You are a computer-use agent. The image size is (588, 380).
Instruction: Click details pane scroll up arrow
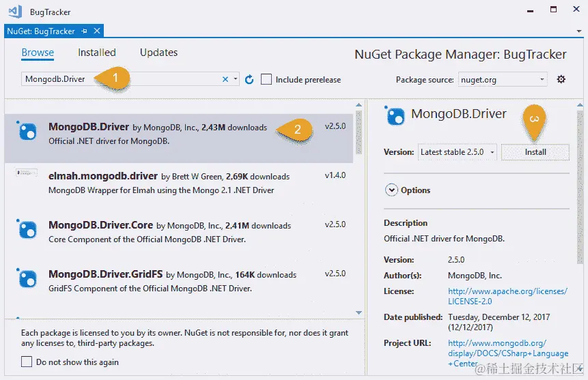[x=580, y=105]
